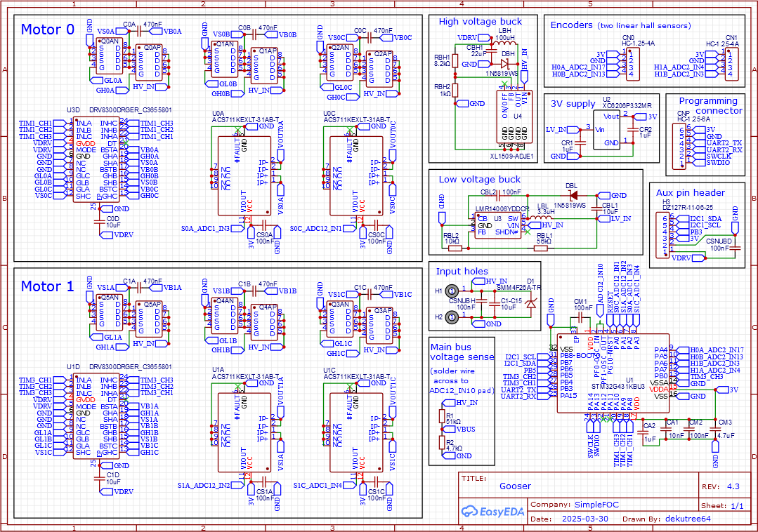Screen dimensions: 758x532
Task: Click the VBUS net label
Action: point(459,429)
